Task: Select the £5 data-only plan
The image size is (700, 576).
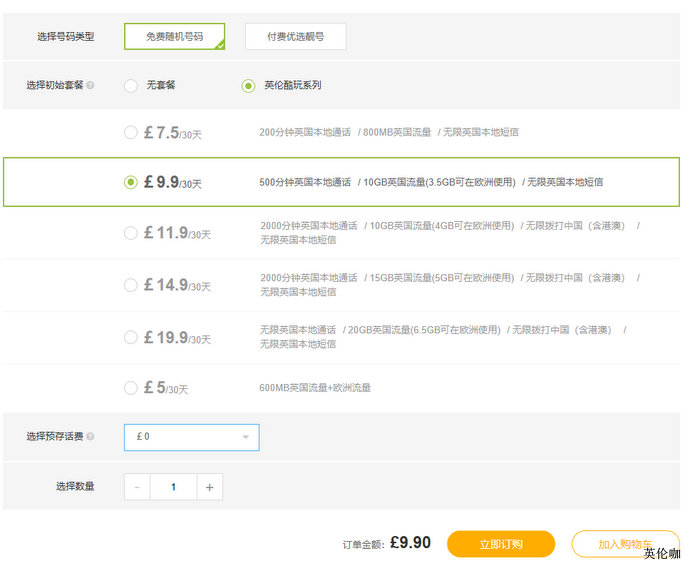Action: 131,388
